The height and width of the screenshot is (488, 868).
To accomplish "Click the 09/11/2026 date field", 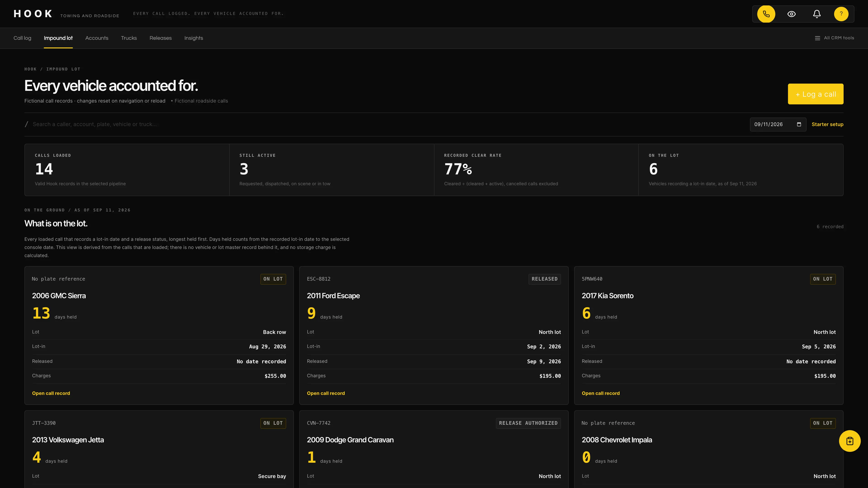I will (x=778, y=124).
